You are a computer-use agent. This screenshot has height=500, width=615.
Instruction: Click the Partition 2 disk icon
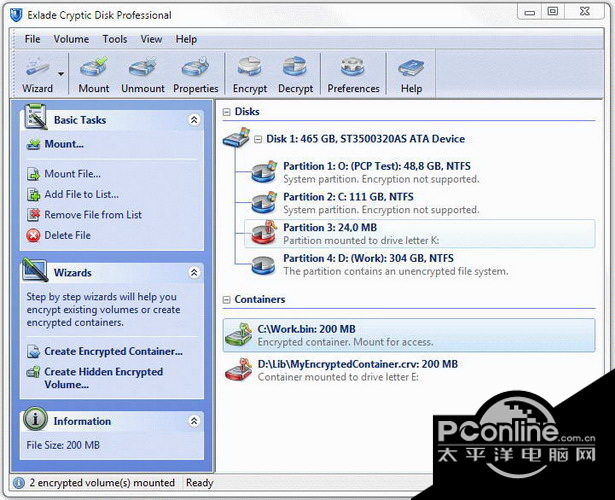[264, 202]
